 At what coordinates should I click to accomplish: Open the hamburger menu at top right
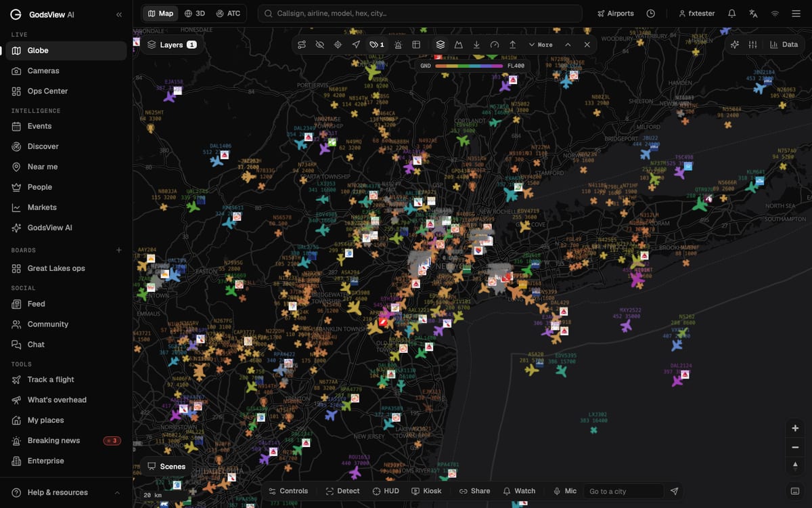coord(796,14)
